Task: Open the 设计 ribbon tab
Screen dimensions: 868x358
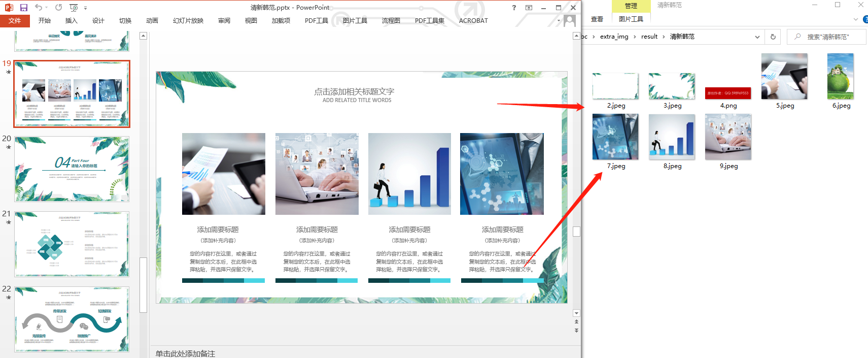Action: 98,21
